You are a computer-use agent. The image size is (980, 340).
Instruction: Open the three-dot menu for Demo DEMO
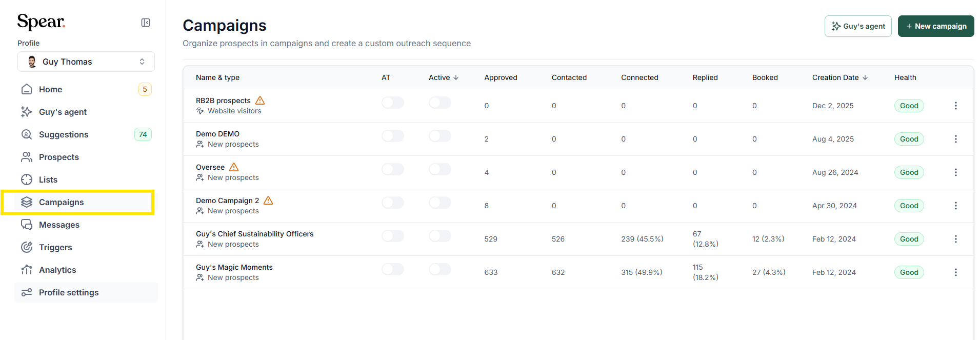click(x=955, y=139)
